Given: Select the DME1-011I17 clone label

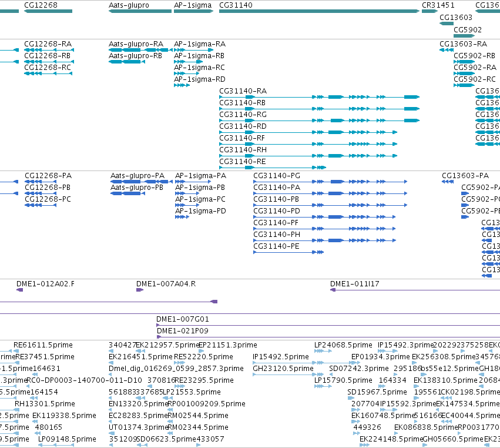Looking at the screenshot, I should [x=355, y=284].
